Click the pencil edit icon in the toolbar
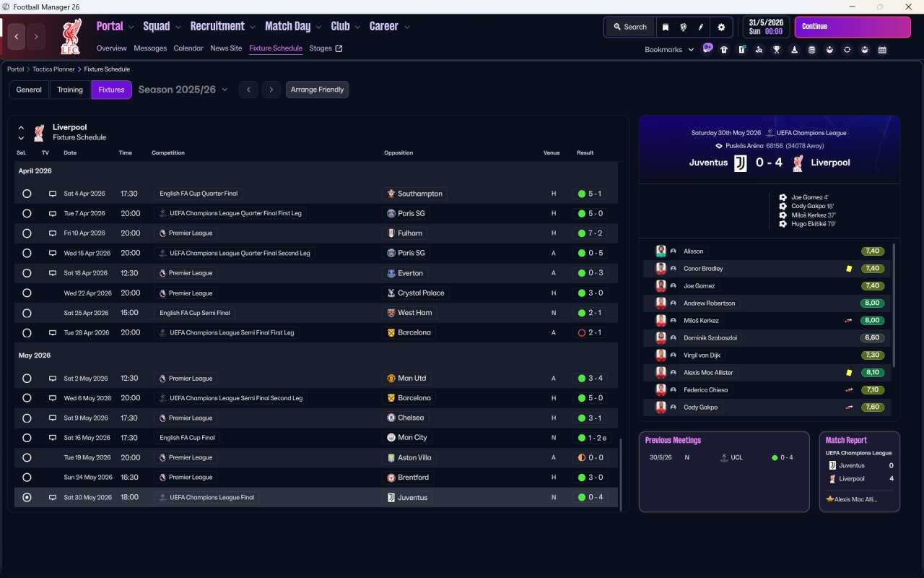 point(701,27)
